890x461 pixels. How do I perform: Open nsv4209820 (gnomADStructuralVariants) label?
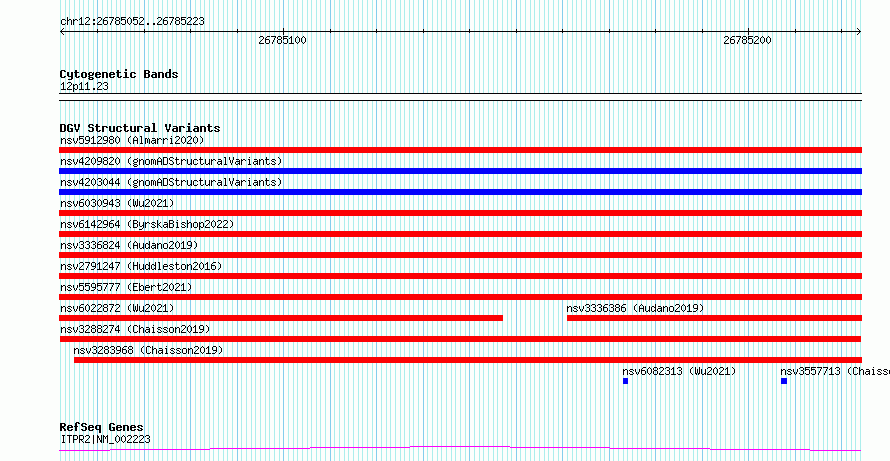pyautogui.click(x=171, y=161)
